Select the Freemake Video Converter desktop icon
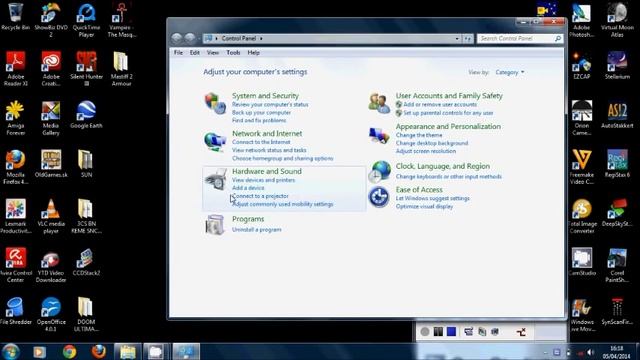The width and height of the screenshot is (640, 360). 582,167
